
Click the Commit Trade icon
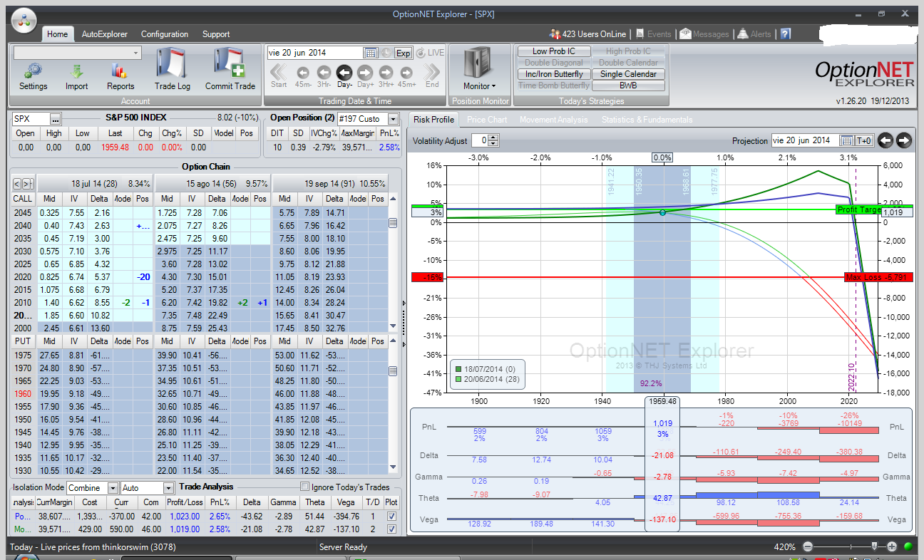[230, 64]
